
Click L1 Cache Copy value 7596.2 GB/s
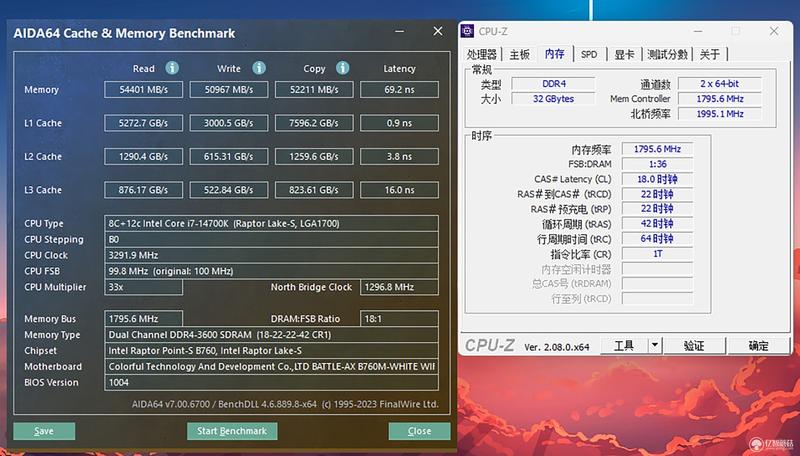pos(314,123)
